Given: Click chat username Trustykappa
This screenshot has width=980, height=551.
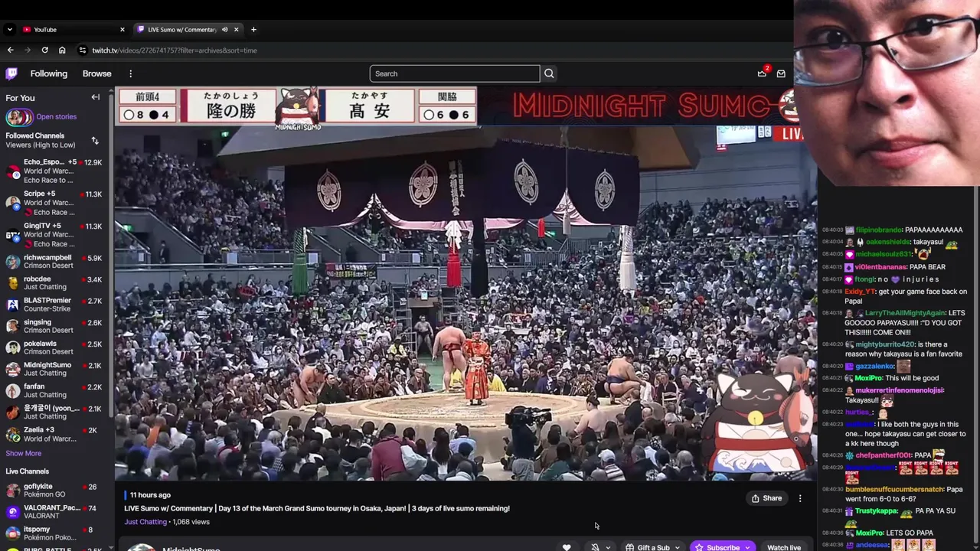Looking at the screenshot, I should click(876, 510).
